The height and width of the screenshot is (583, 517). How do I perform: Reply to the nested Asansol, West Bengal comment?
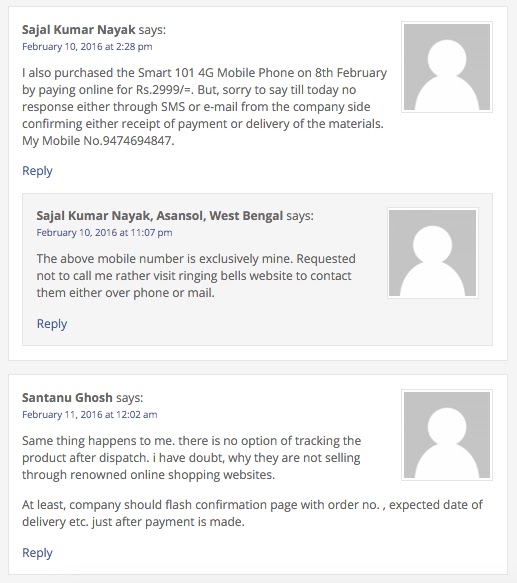[52, 323]
